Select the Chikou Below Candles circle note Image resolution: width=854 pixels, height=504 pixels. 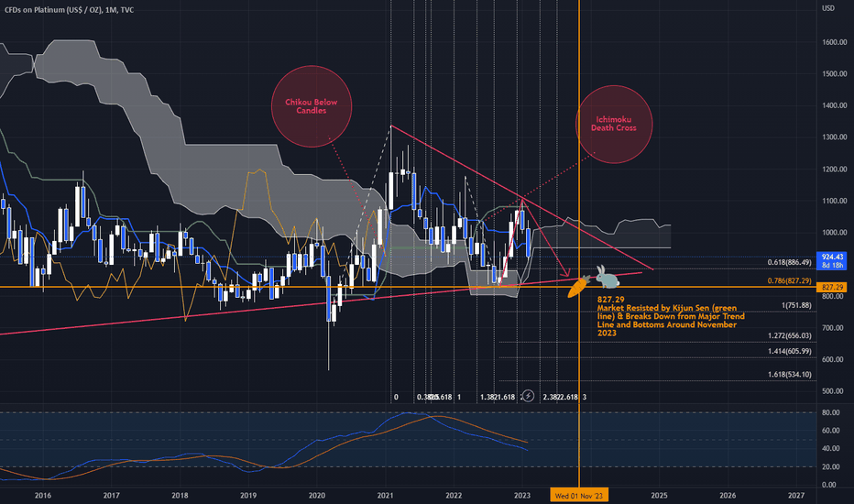coord(312,106)
